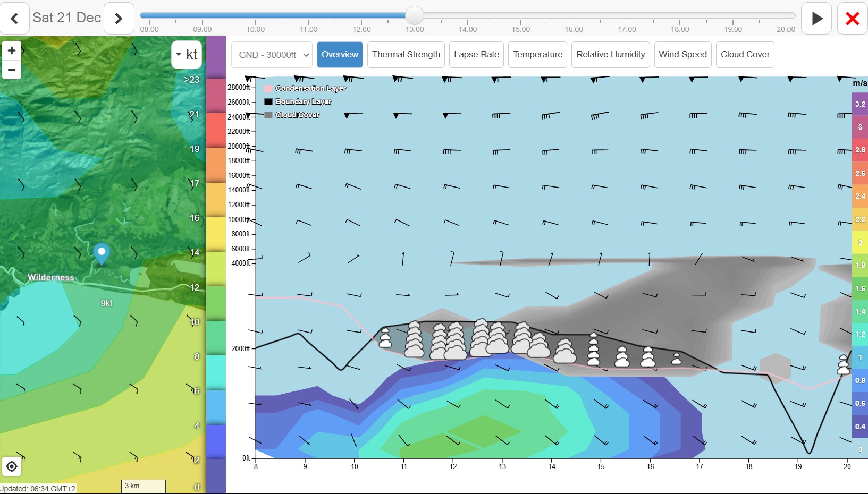The width and height of the screenshot is (868, 494).
Task: Open the GND - 30000ft altitude dropdown
Action: 272,55
